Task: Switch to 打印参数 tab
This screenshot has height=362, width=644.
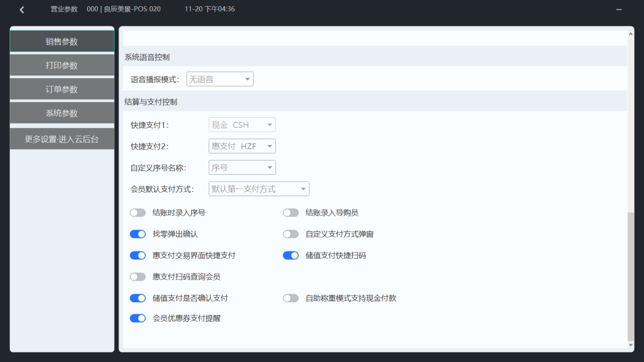Action: (62, 65)
